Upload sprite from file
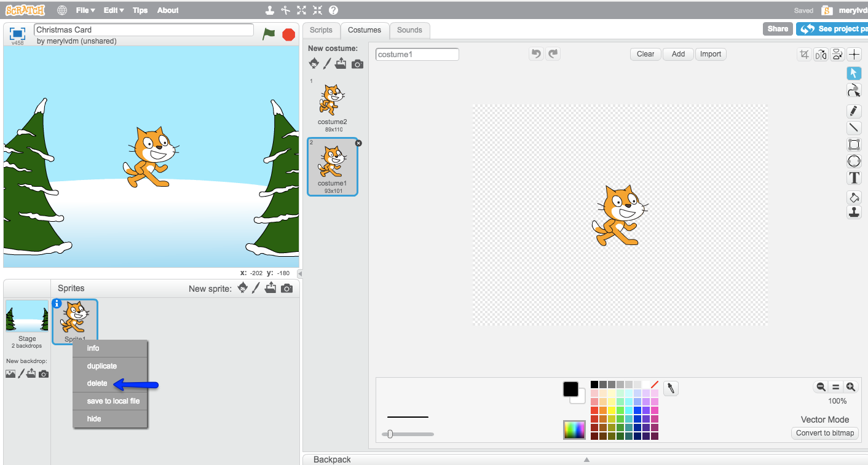The height and width of the screenshot is (465, 868). (270, 288)
